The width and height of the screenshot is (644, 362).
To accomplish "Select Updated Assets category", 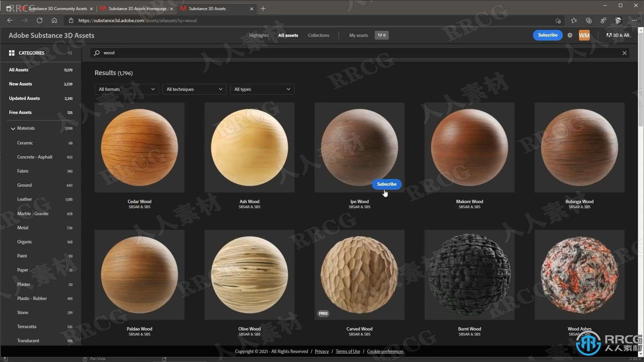I will [x=41, y=98].
